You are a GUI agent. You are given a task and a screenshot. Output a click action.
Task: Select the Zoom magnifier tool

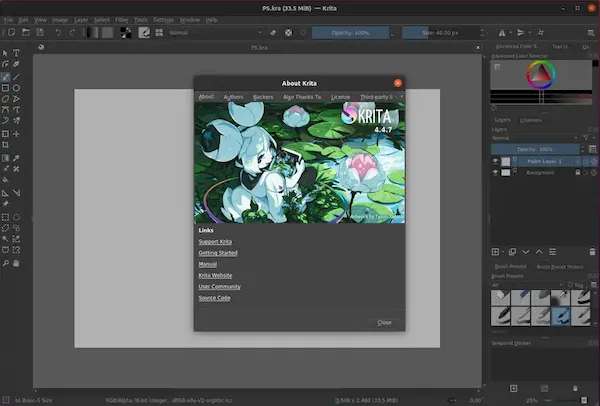pyautogui.click(x=5, y=263)
